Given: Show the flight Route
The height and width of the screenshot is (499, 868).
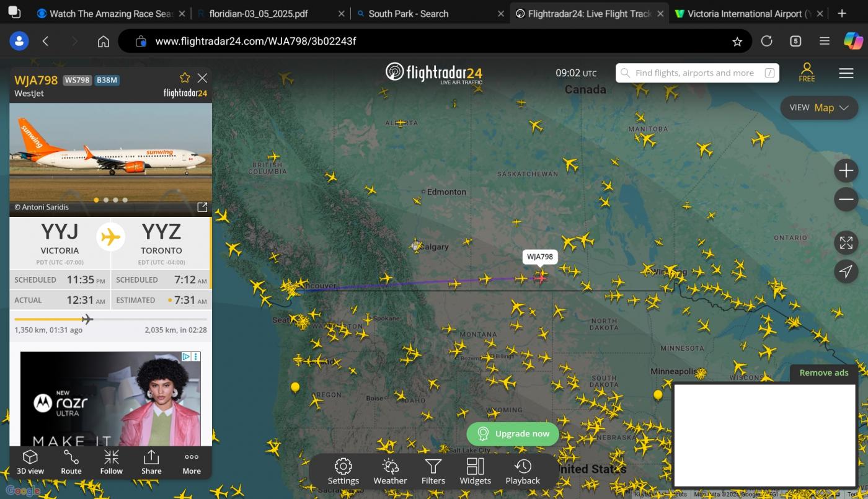Looking at the screenshot, I should point(71,462).
